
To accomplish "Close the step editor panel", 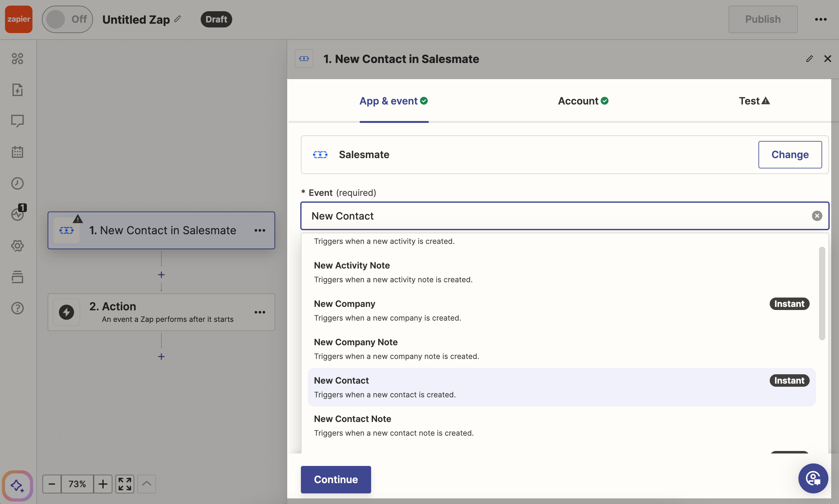I will coord(827,58).
